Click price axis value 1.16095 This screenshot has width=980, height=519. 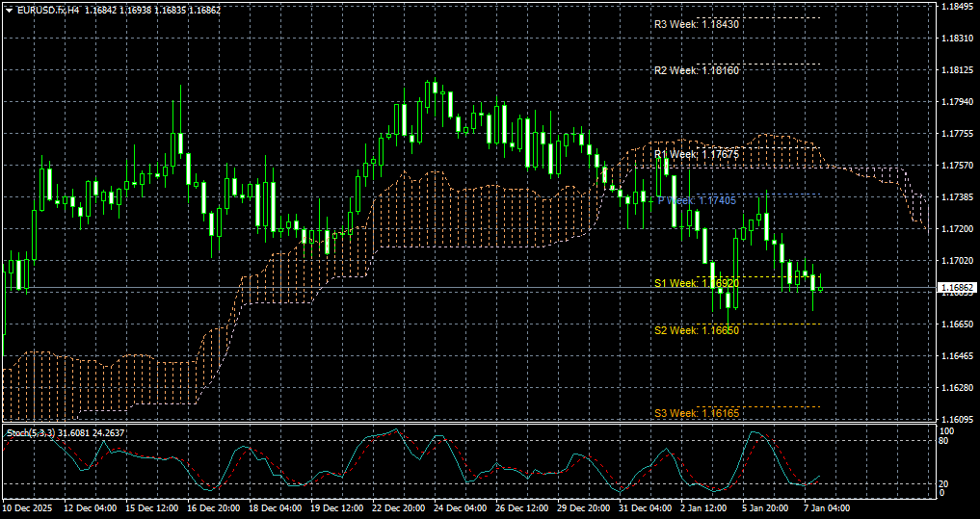(x=958, y=419)
